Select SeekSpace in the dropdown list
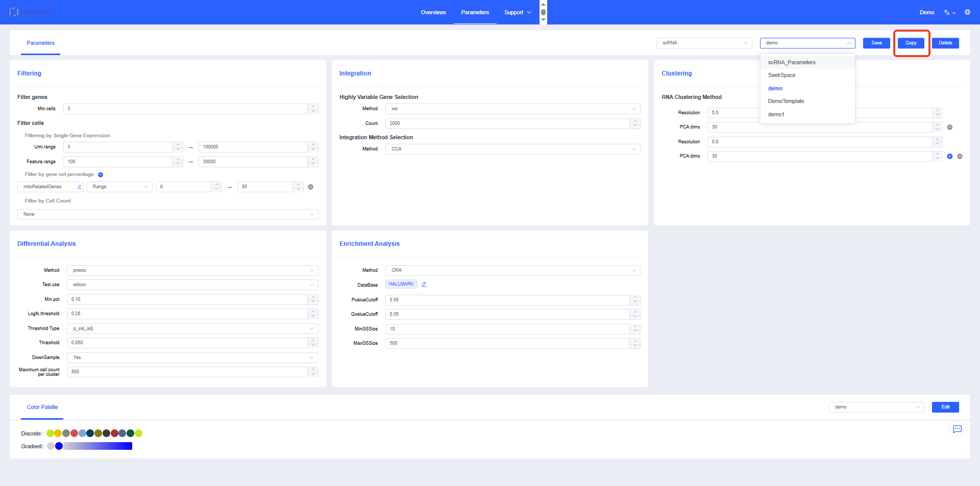 781,75
